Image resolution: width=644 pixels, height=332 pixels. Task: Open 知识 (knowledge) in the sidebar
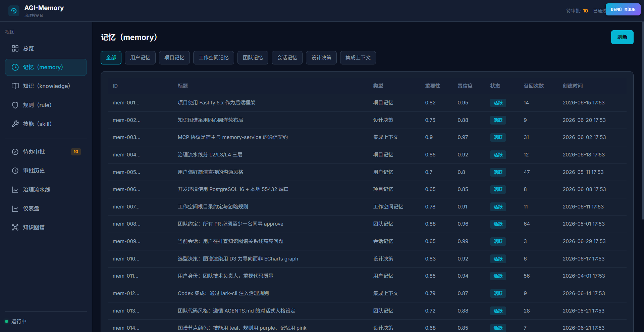point(46,86)
